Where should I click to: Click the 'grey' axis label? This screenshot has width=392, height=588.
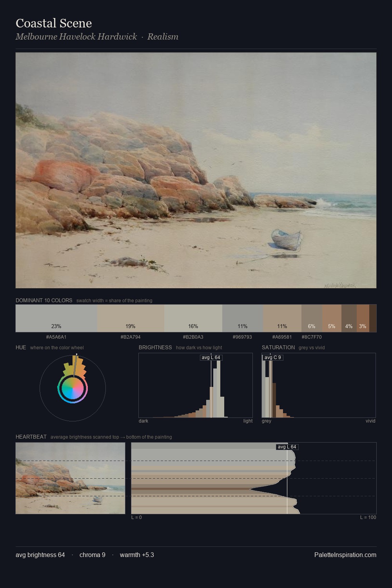coord(267,421)
